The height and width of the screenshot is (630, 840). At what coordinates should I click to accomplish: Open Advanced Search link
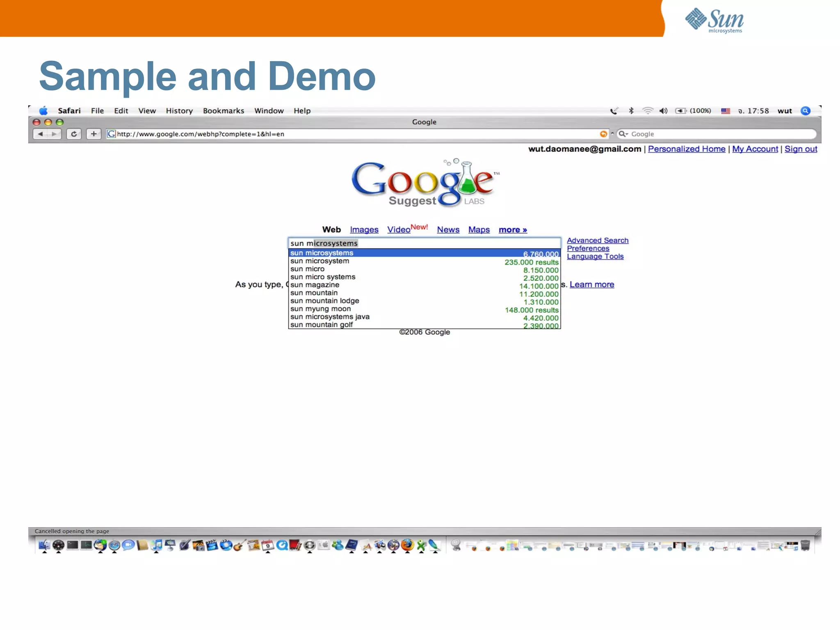pyautogui.click(x=598, y=241)
